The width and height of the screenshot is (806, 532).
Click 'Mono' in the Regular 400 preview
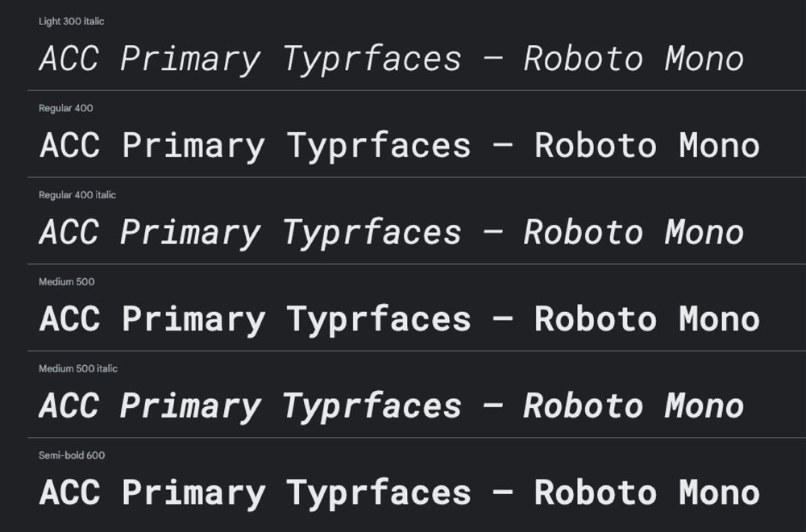coord(719,147)
